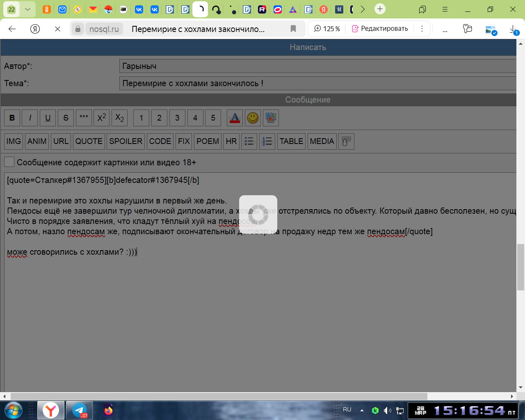This screenshot has height=420, width=525.
Task: Toggle underline text formatting
Action: 48,118
